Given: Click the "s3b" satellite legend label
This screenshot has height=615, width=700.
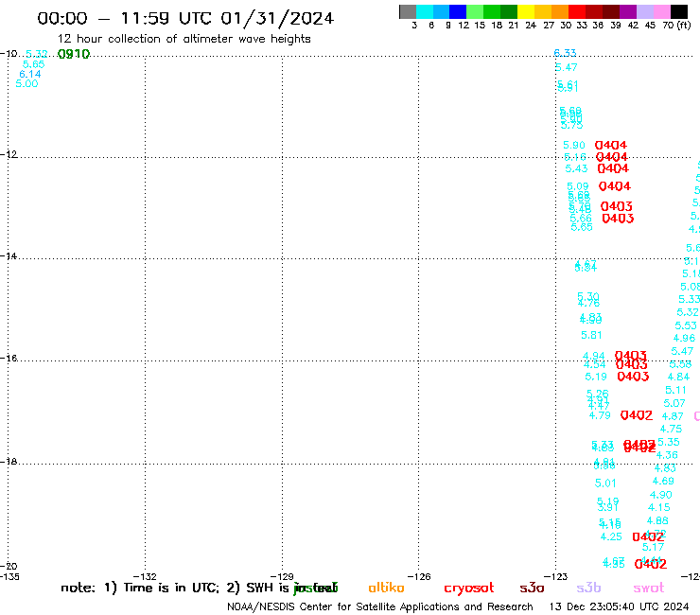Looking at the screenshot, I should [x=588, y=588].
